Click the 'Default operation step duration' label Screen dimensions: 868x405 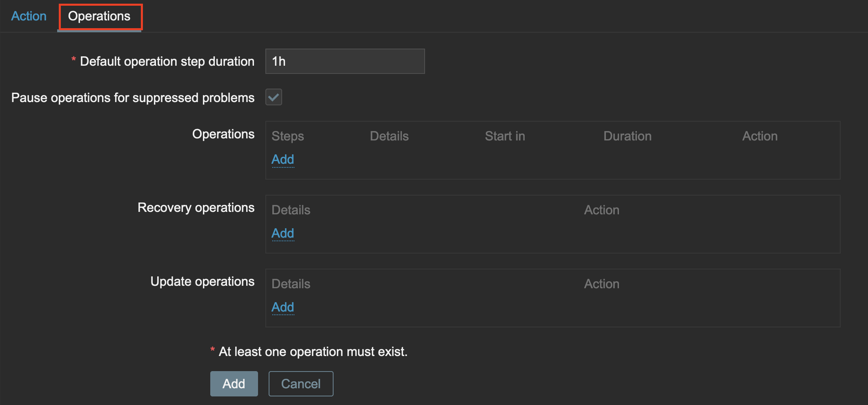click(167, 61)
